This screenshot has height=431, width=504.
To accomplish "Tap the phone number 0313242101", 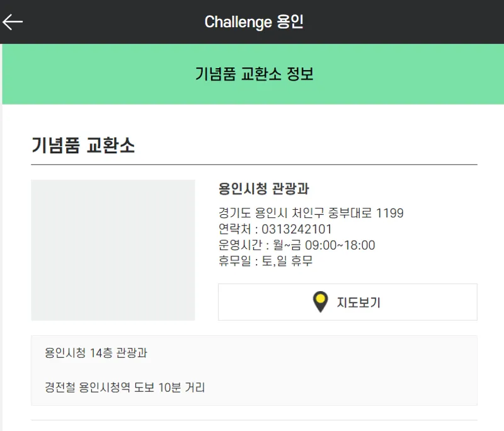I will point(296,229).
